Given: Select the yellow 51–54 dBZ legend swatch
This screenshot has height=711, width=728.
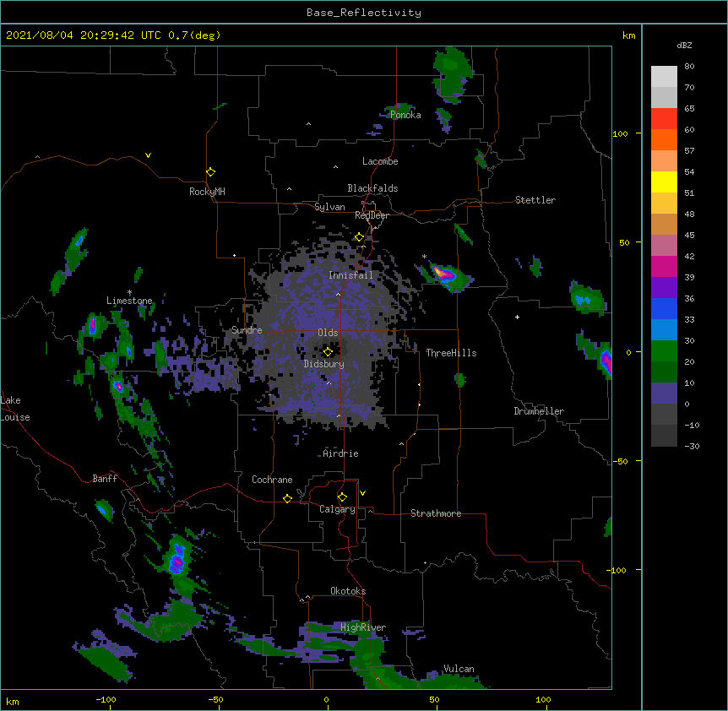Looking at the screenshot, I should point(664,182).
